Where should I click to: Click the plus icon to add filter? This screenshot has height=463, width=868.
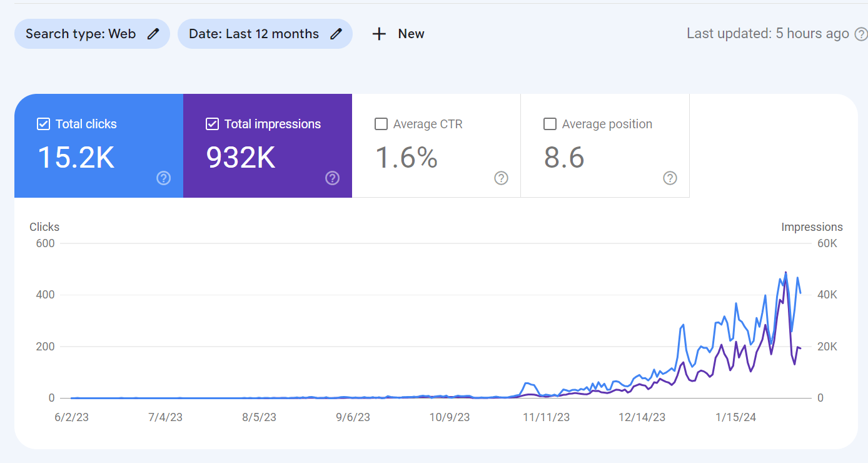(379, 34)
